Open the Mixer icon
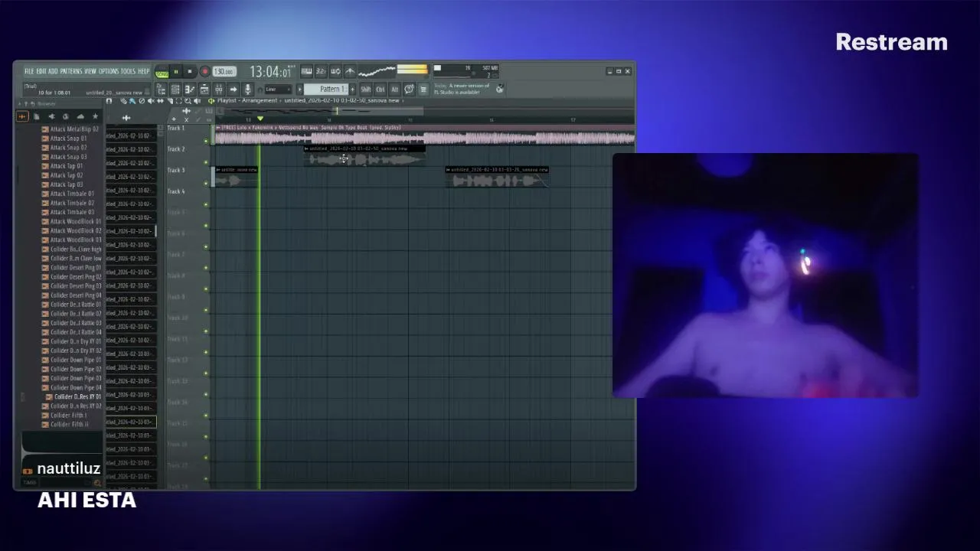Screen dimensions: 980x551 219,90
